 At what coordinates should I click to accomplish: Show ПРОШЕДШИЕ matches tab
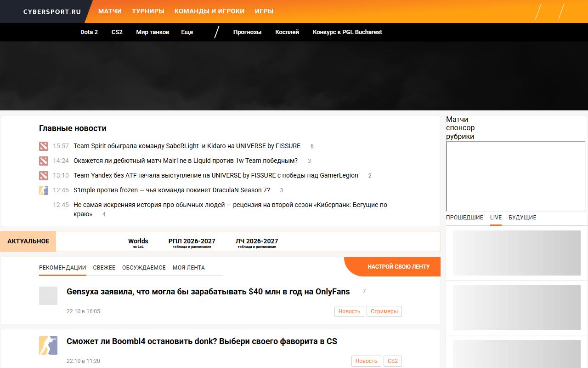click(464, 218)
